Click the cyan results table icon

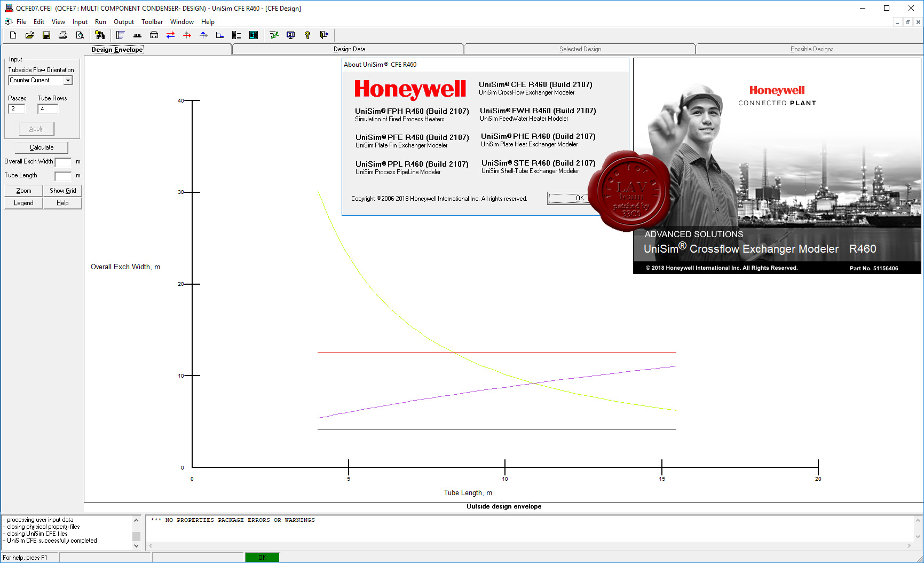coord(254,35)
